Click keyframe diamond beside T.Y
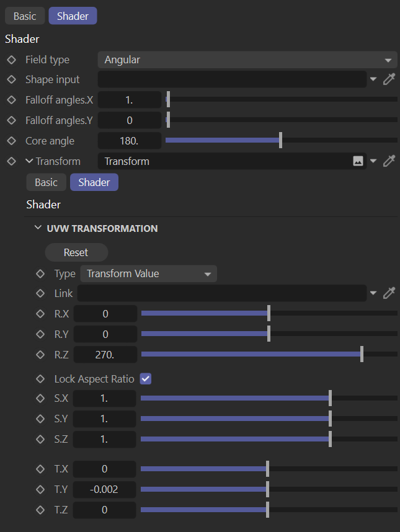Image resolution: width=400 pixels, height=532 pixels. pos(40,490)
